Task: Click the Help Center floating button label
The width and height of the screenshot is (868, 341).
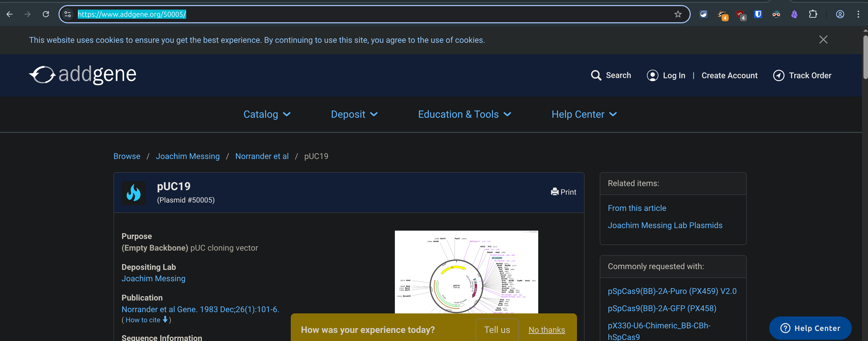Action: coord(817,328)
